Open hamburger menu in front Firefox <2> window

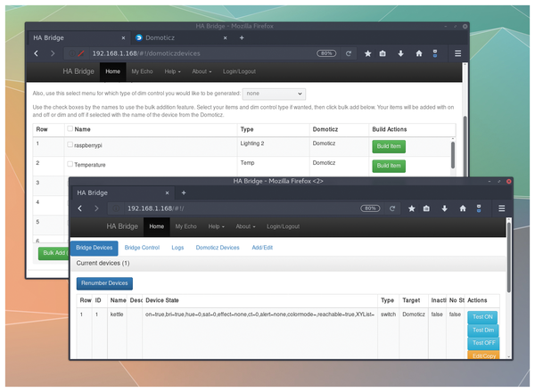click(501, 208)
